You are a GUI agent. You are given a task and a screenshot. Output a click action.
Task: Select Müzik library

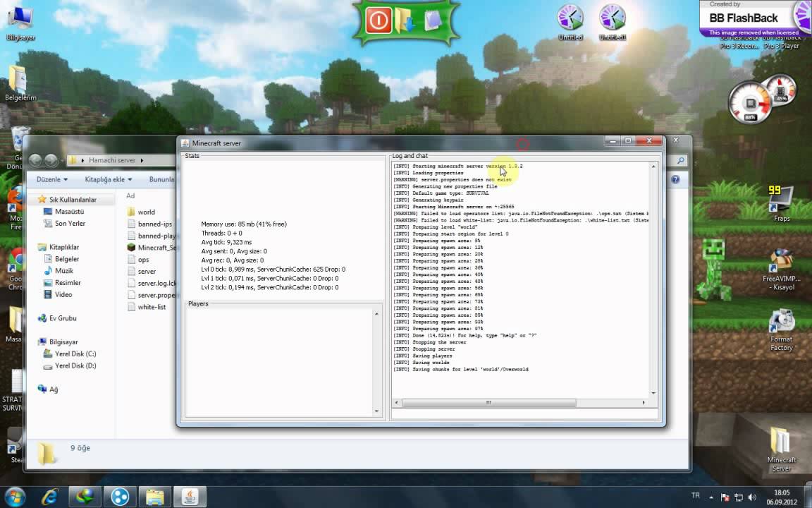[59, 271]
